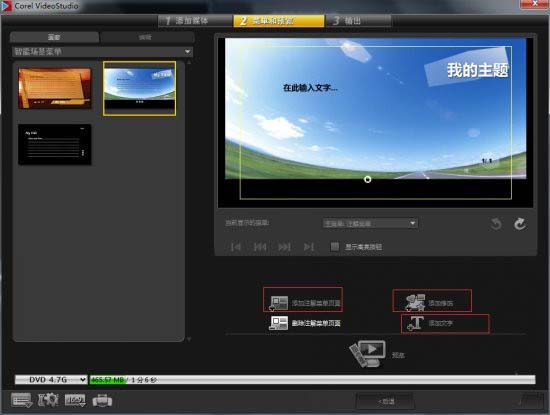Select step 2 Menu and Preview tab
This screenshot has height=415, width=550.
pyautogui.click(x=279, y=21)
